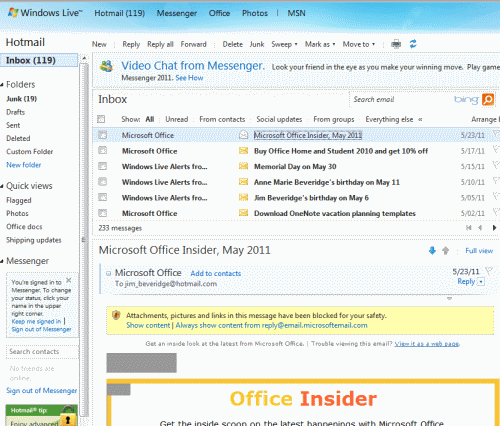The width and height of the screenshot is (500, 426).
Task: Check the Memorial Day on May 30 message
Action: (x=102, y=166)
